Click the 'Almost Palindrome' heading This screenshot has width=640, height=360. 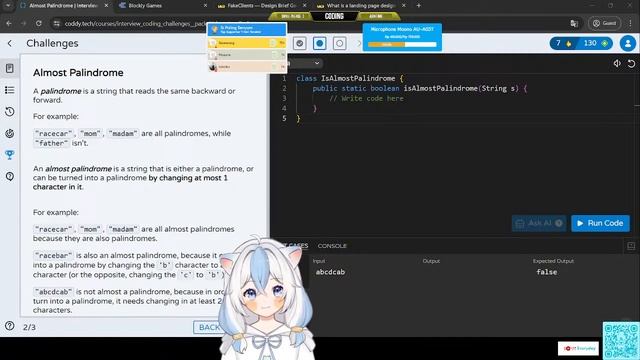coord(78,73)
